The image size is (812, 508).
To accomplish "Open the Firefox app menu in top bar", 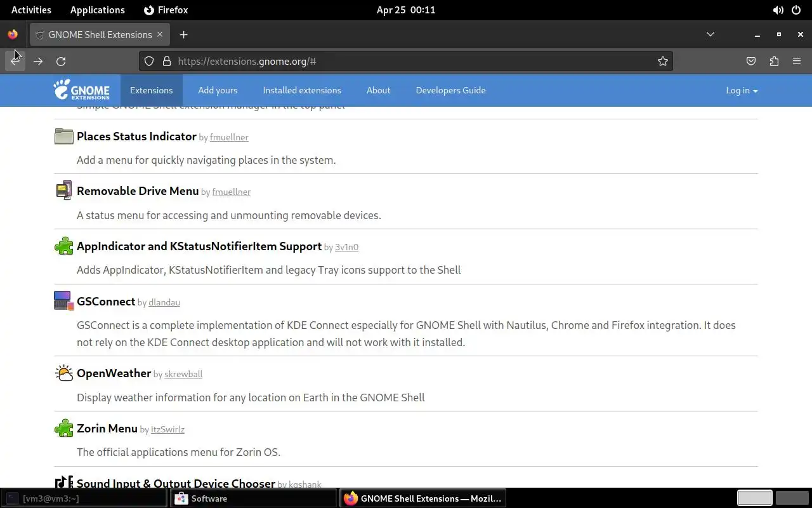I will tap(166, 10).
